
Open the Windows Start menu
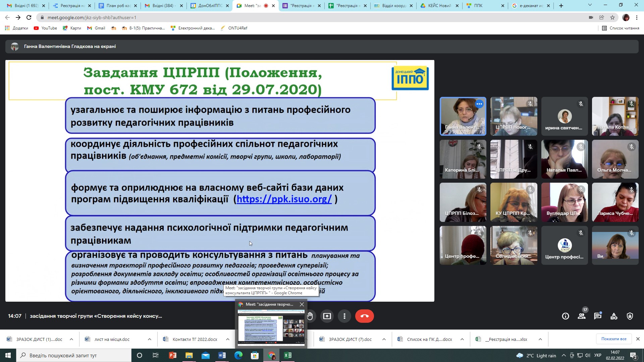click(x=8, y=355)
